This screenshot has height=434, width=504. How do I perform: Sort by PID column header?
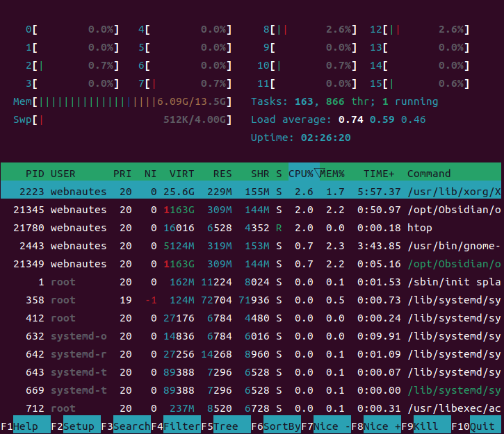(x=35, y=174)
